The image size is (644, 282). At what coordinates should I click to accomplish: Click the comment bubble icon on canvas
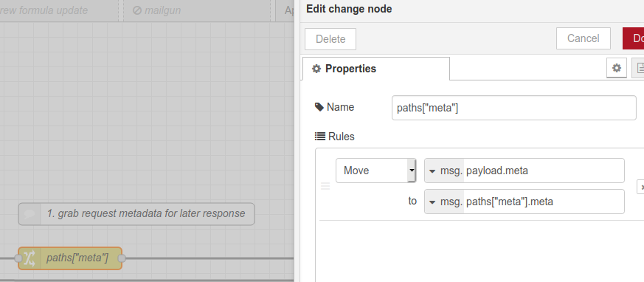[30, 214]
